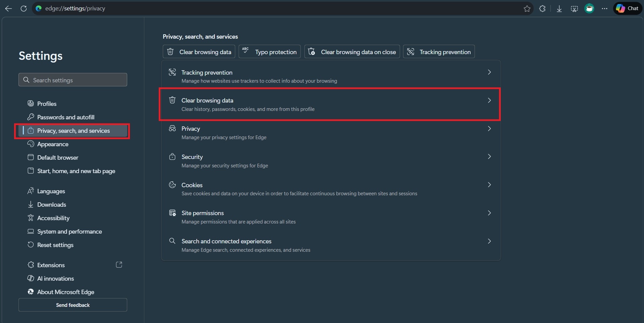Click the Search settings input field
The height and width of the screenshot is (323, 644).
(x=72, y=80)
